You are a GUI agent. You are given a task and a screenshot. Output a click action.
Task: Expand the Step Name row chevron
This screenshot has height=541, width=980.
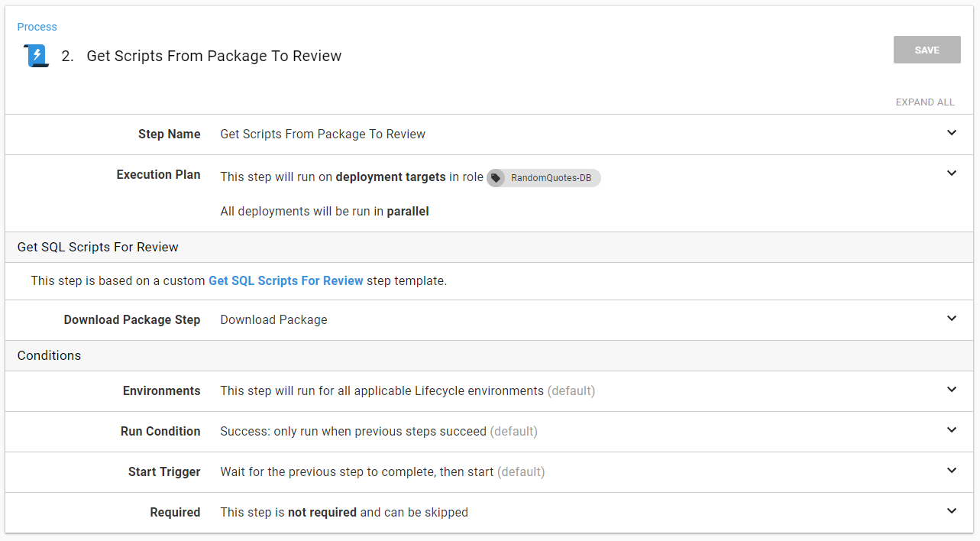click(x=951, y=133)
